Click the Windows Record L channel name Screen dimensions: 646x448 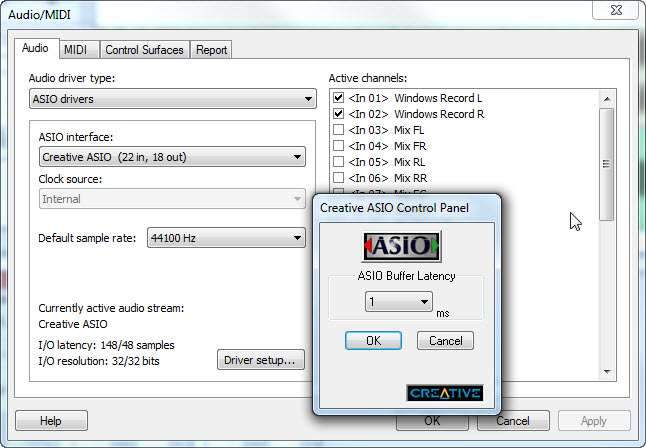[x=438, y=98]
